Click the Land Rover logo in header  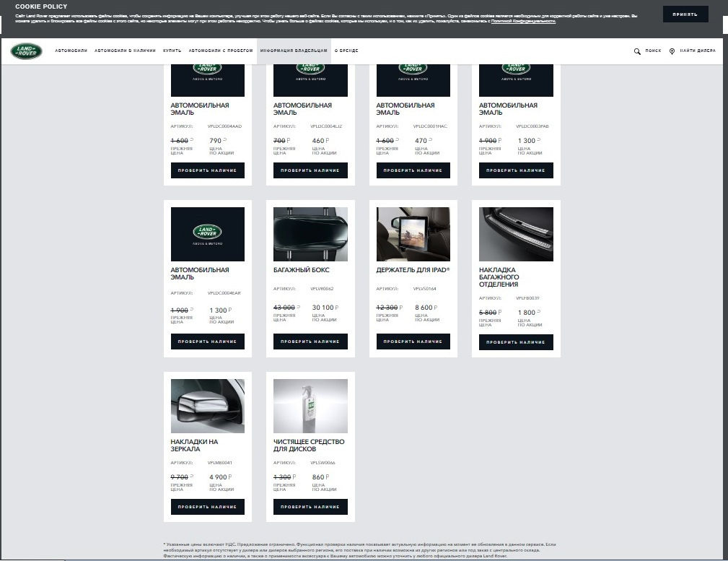pos(27,51)
